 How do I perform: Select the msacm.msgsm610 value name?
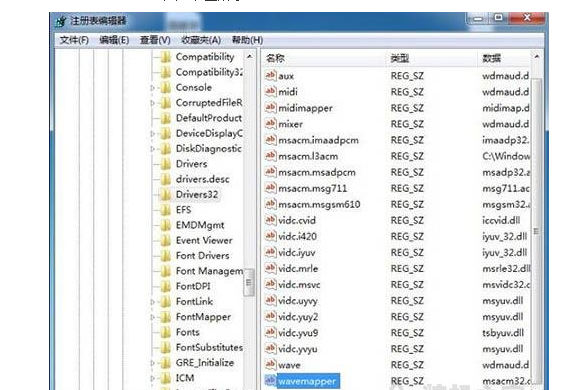319,204
